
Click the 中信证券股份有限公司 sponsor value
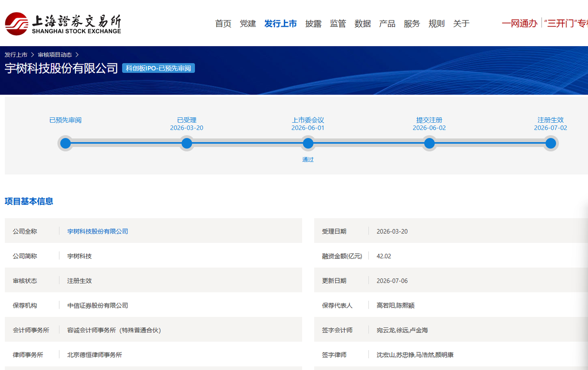[x=98, y=305]
